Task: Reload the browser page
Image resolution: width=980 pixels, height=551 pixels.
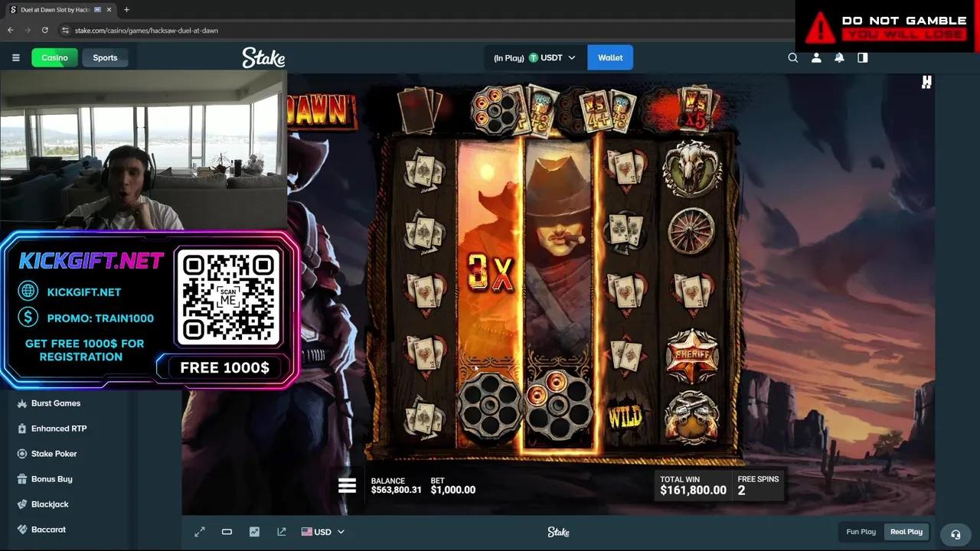Action: click(45, 30)
